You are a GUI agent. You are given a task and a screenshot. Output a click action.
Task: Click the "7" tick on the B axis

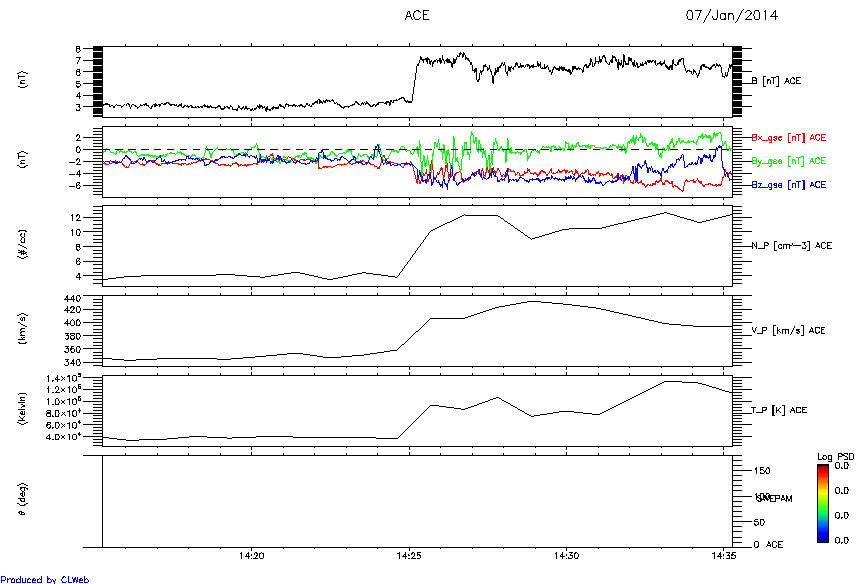79,61
